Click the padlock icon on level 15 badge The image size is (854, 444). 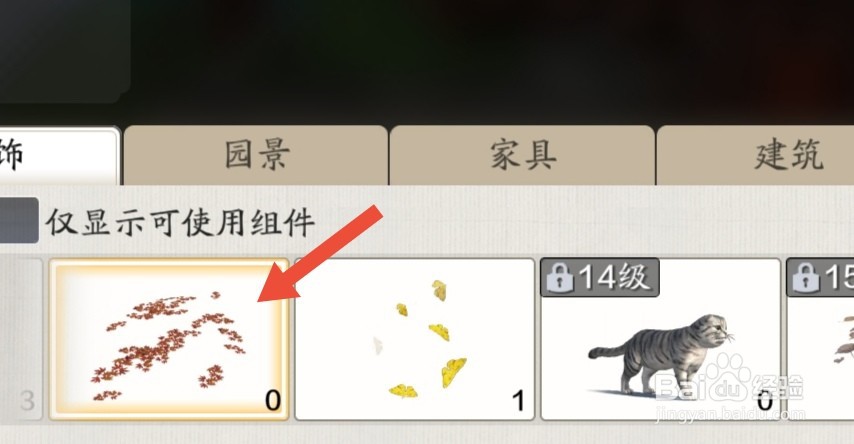tap(806, 278)
